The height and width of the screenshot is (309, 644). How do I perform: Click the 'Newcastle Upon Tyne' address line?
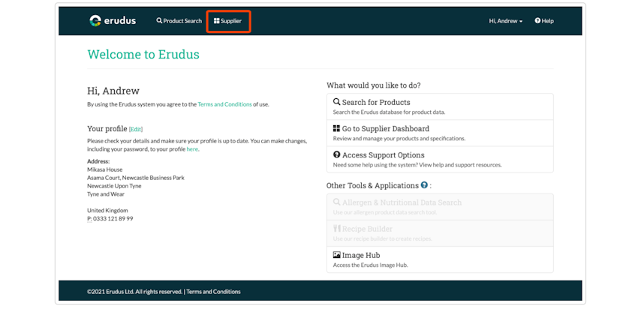(x=114, y=186)
